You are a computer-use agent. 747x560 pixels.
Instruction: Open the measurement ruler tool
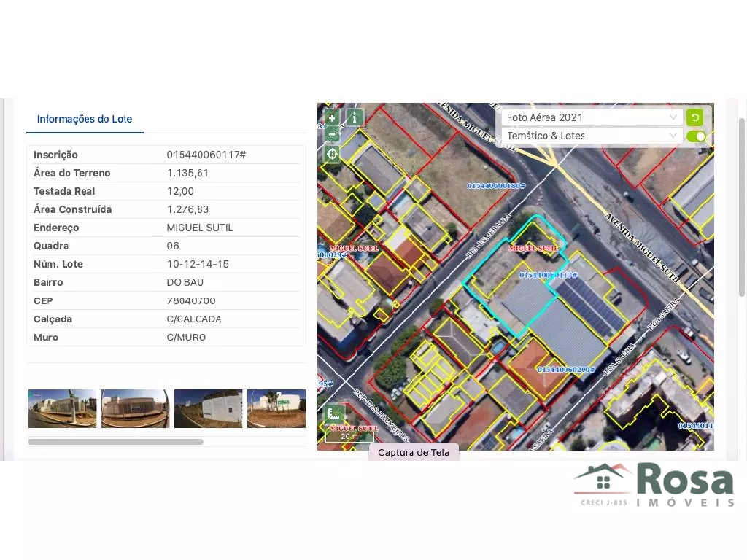pos(334,415)
